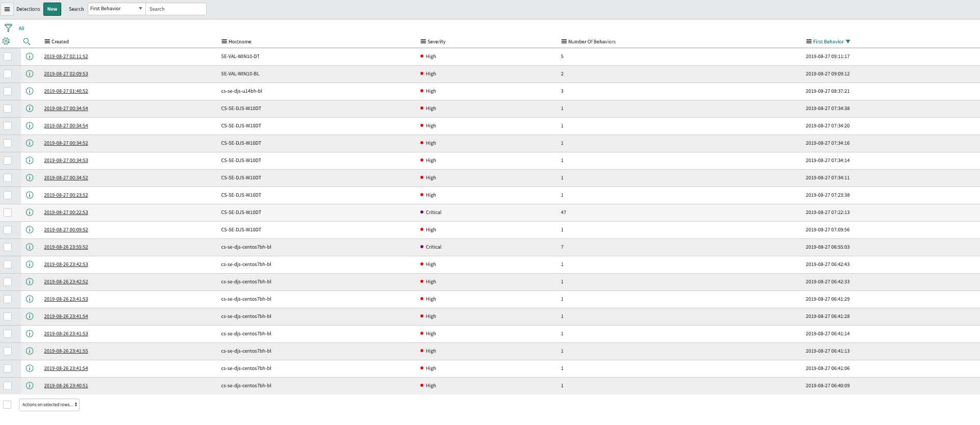Preview record info for 2019-08-27 00:22:53
Viewport: 980px width, 425px height.
(x=30, y=213)
